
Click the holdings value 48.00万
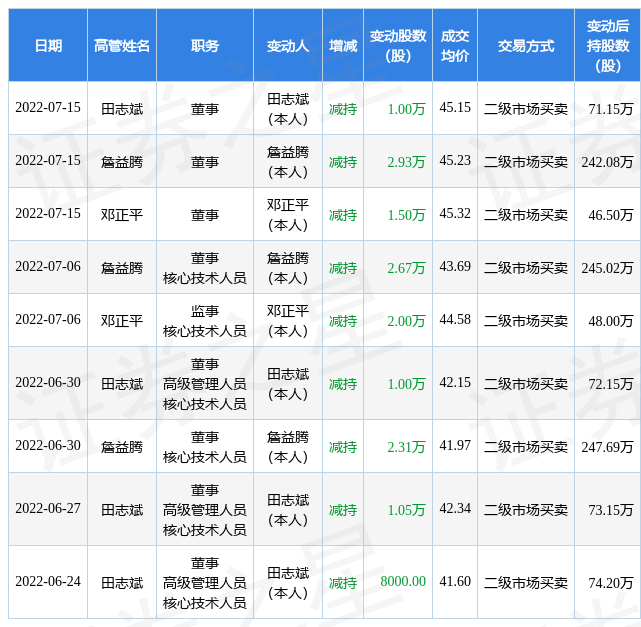611,321
